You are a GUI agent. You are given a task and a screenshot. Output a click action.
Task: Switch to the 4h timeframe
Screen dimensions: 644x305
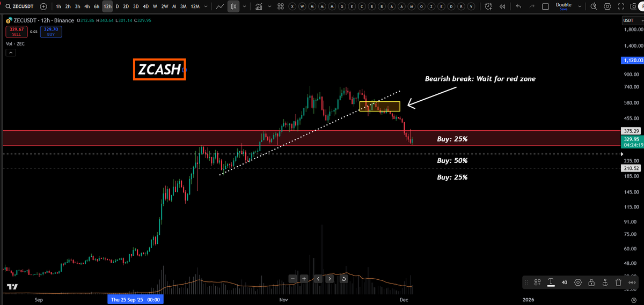[x=87, y=6]
